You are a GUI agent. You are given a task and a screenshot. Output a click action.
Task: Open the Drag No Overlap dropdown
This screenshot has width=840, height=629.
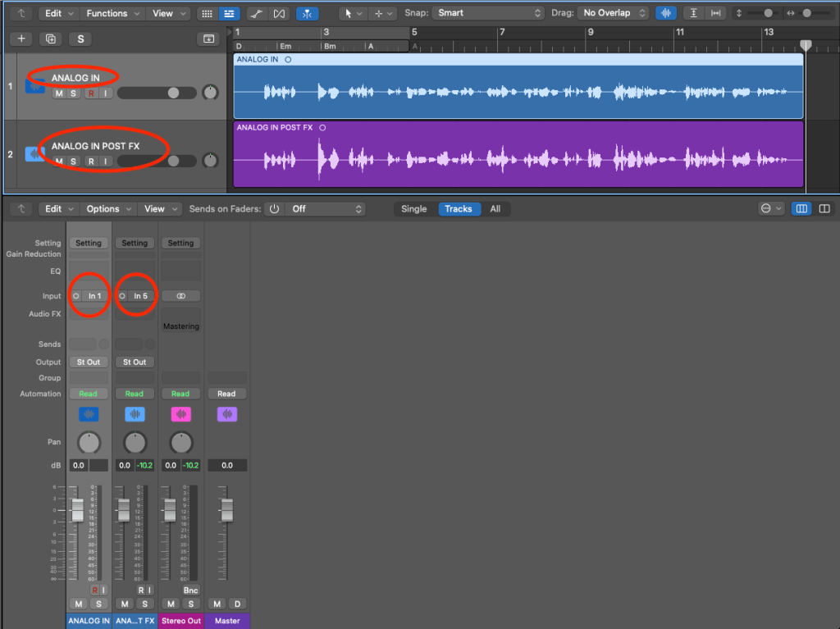coord(614,13)
